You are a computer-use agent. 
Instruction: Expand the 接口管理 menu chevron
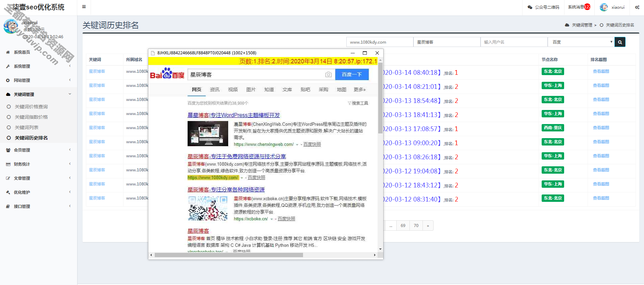click(x=70, y=206)
